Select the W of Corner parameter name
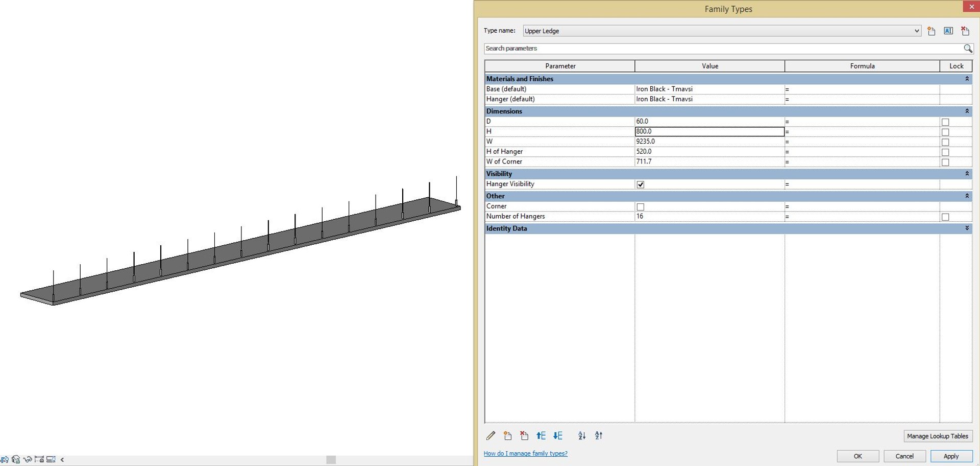Image resolution: width=980 pixels, height=466 pixels. tap(504, 161)
